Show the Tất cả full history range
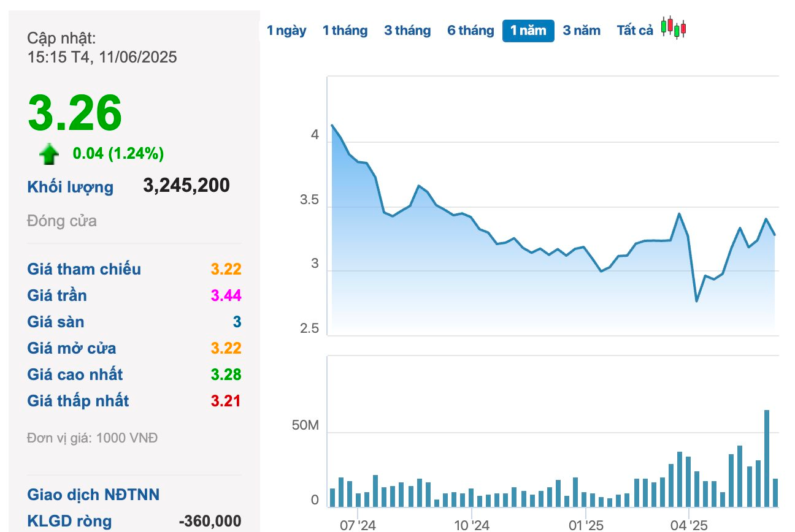The image size is (795, 532). pos(635,31)
